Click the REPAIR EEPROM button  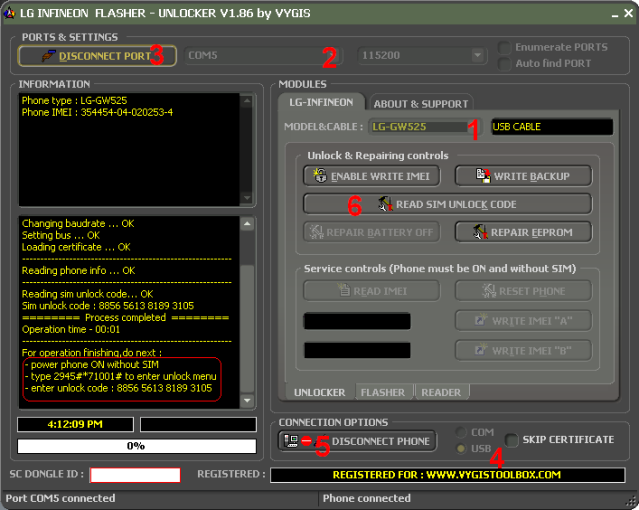[x=524, y=232]
